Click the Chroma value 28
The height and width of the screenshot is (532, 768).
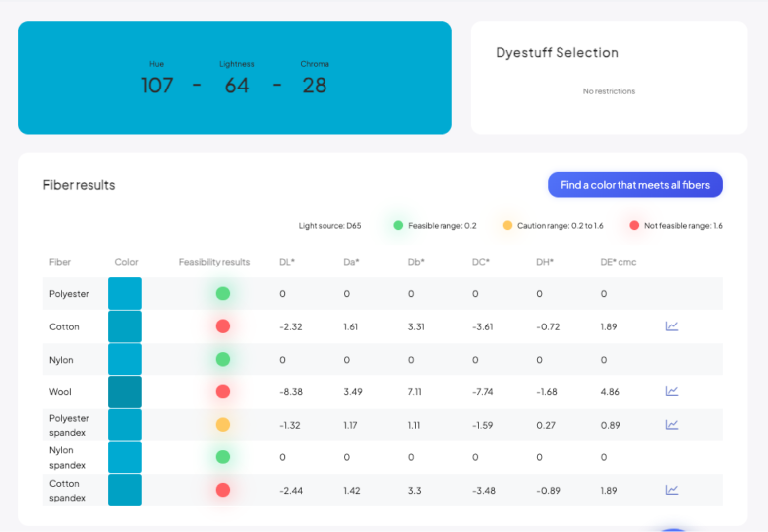(315, 86)
